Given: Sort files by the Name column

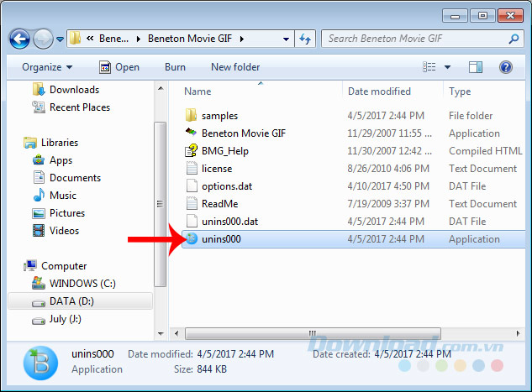Looking at the screenshot, I should 198,91.
